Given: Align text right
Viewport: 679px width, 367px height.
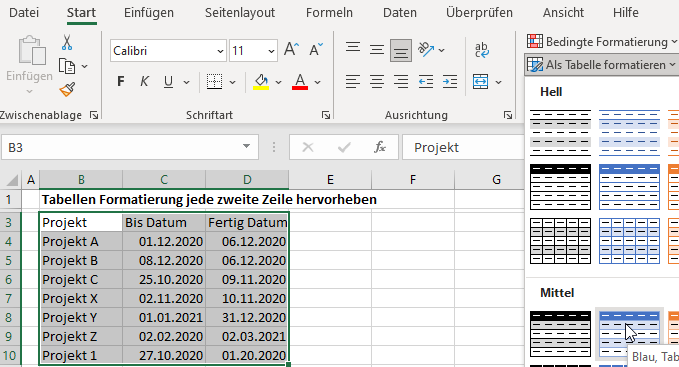Looking at the screenshot, I should point(401,81).
